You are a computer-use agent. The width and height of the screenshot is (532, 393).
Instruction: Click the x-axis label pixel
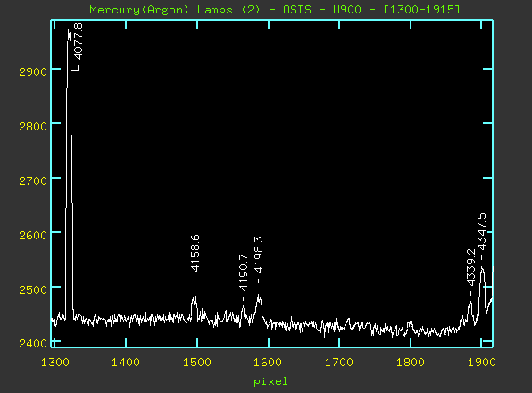click(x=270, y=381)
